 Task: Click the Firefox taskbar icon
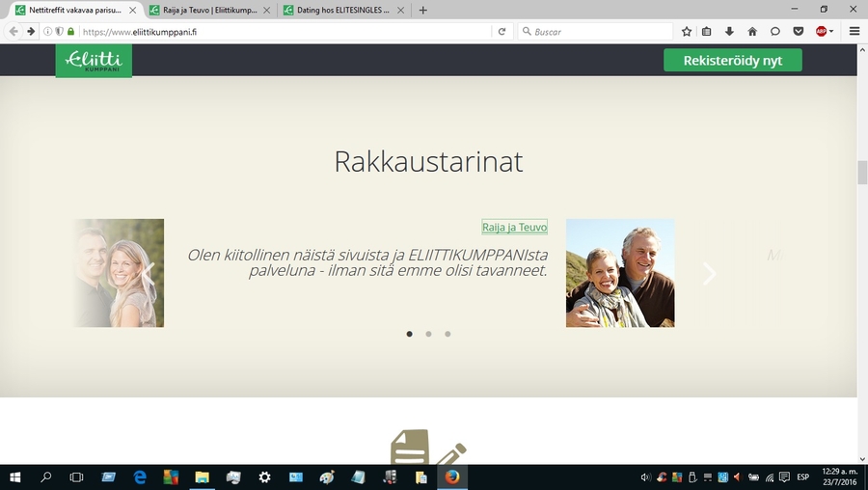[452, 477]
